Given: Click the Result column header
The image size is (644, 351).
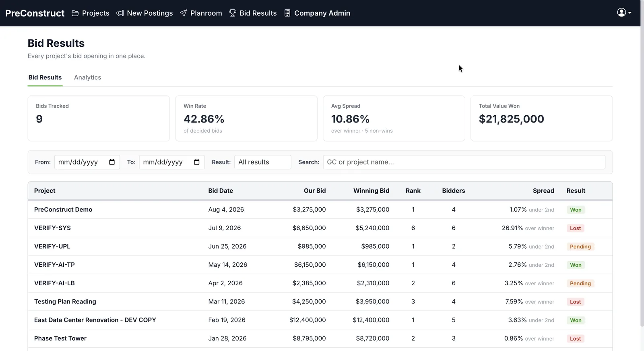Looking at the screenshot, I should click(x=576, y=191).
